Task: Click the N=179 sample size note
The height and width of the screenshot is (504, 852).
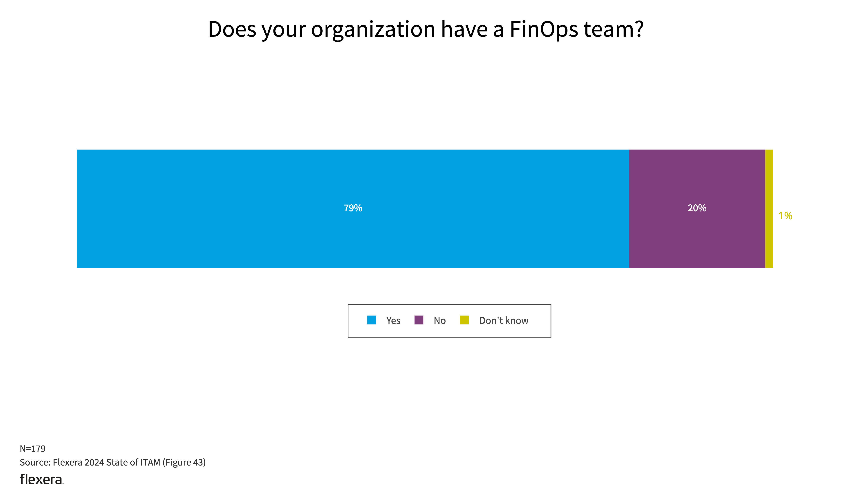Action: 33,449
